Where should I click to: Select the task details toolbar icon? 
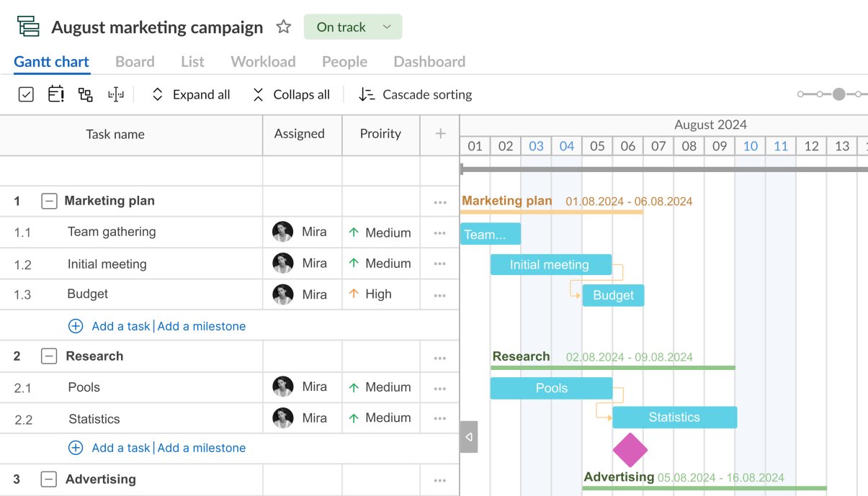pyautogui.click(x=55, y=94)
